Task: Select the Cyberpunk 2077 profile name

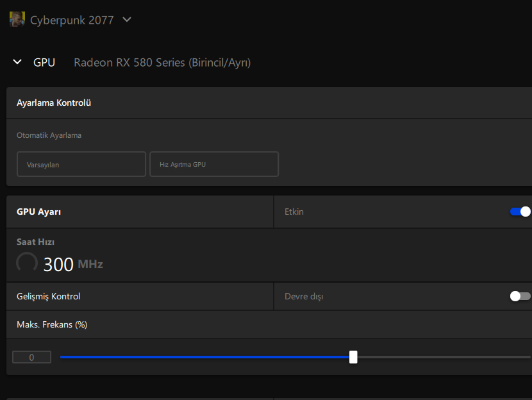Action: coord(72,21)
